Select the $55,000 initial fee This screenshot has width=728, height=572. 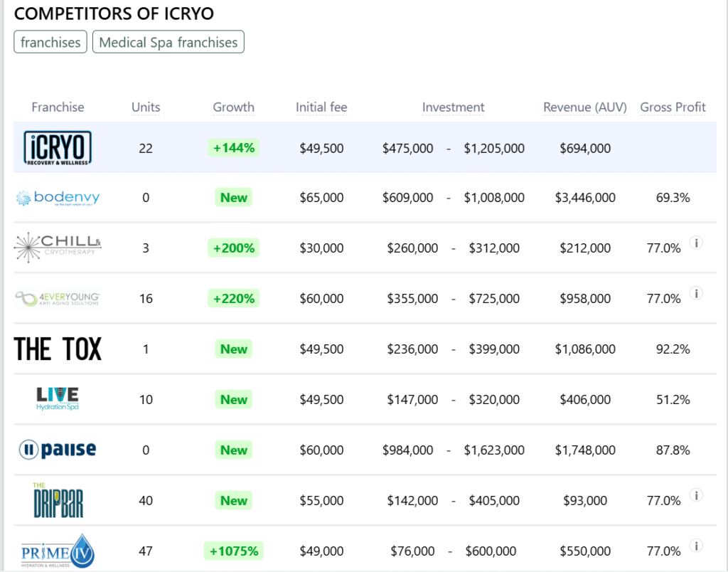click(321, 500)
